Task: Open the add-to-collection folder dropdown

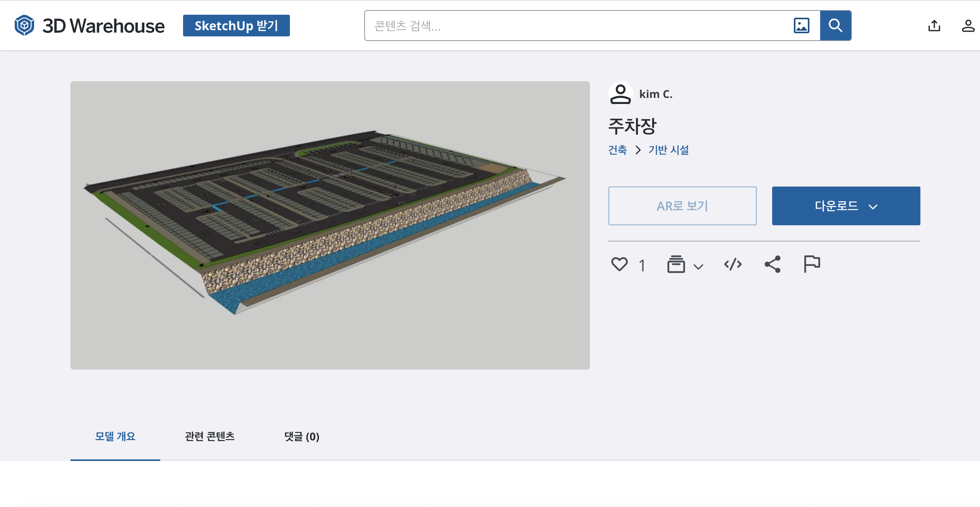Action: click(676, 264)
